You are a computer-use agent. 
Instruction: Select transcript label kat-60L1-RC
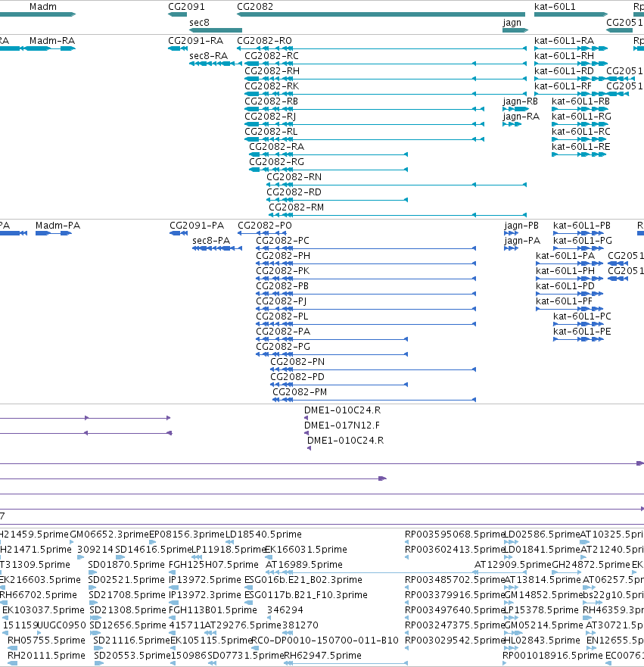coord(581,132)
